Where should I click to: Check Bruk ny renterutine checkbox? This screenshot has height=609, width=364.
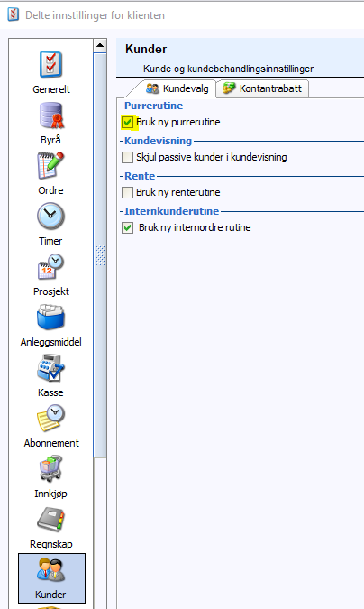point(127,192)
